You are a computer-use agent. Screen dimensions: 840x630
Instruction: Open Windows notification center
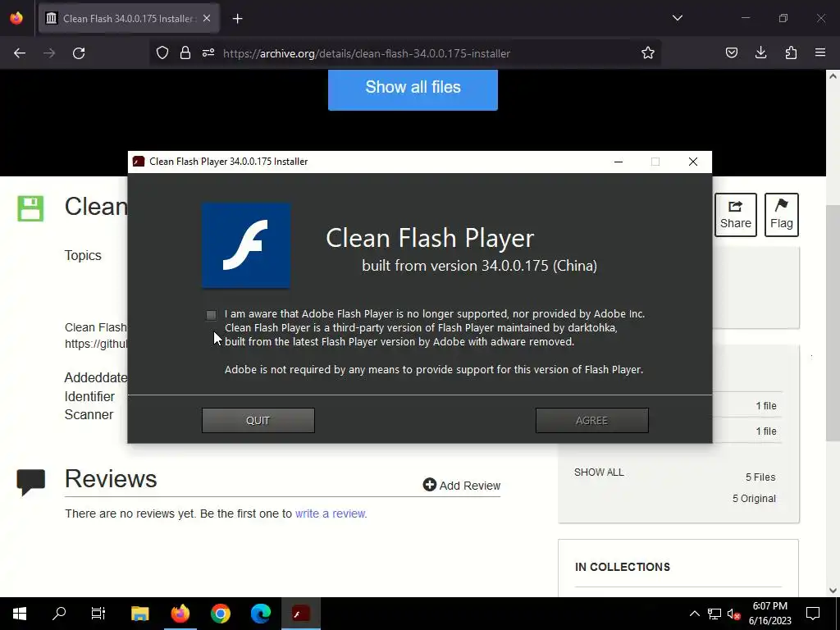[x=813, y=614]
